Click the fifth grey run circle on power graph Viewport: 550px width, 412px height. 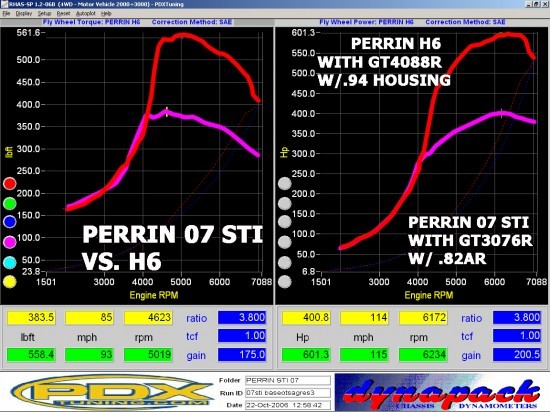[x=284, y=262]
